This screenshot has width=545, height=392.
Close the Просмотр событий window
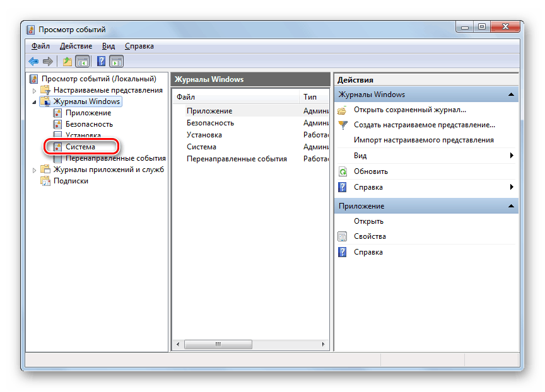click(505, 26)
